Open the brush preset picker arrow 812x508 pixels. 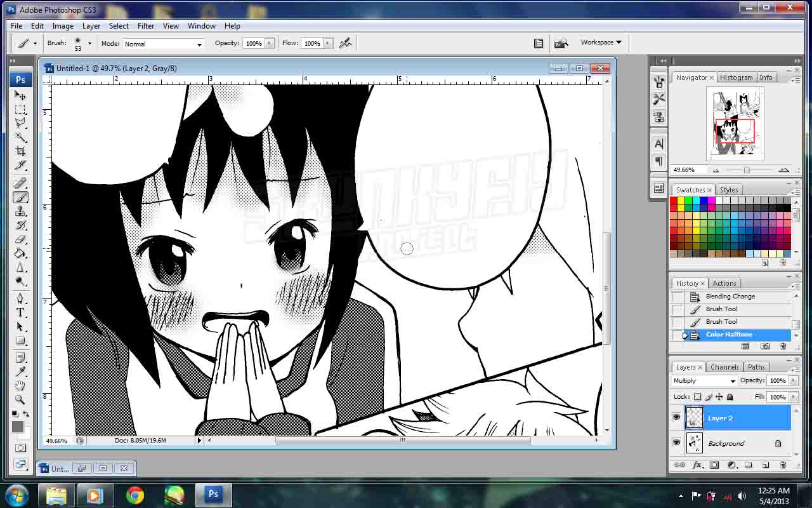(89, 44)
